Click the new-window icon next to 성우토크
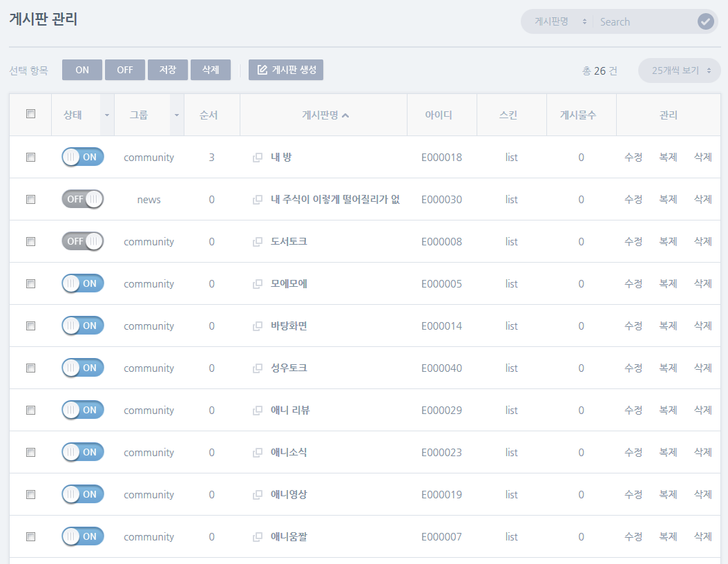Screen dimensions: 728x564 [258, 368]
